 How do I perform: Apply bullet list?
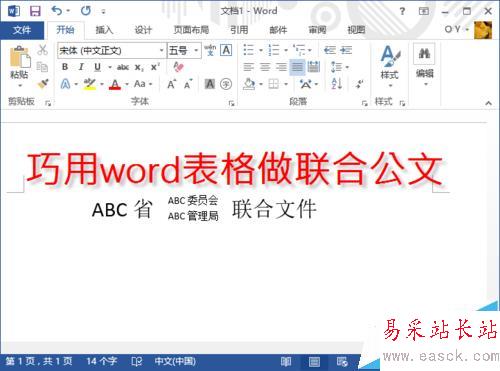pyautogui.click(x=249, y=50)
